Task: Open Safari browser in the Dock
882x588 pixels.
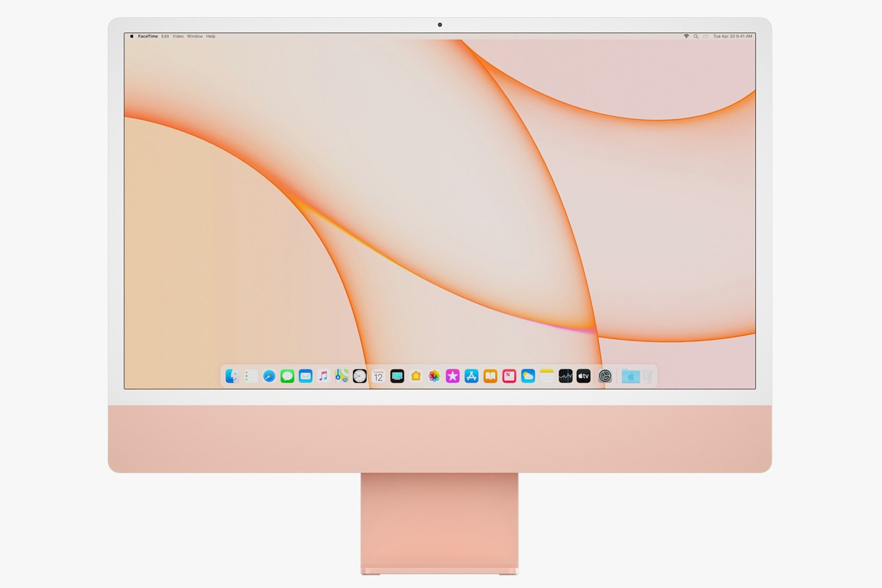Action: 269,376
